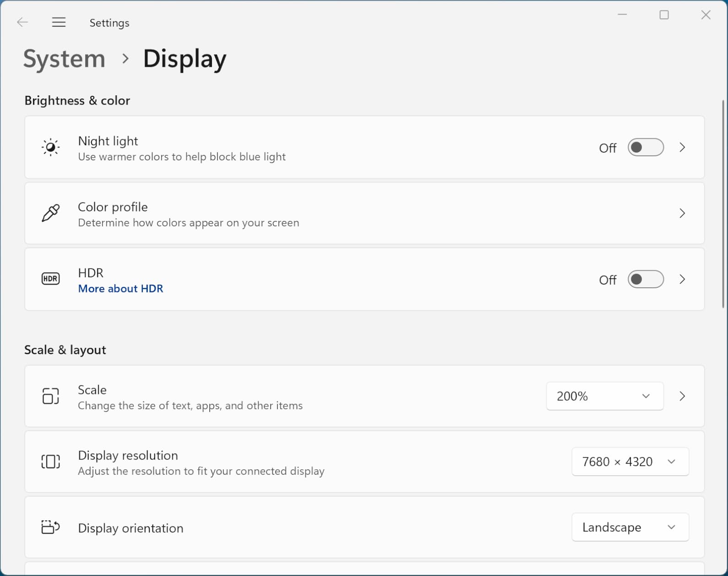Click 'Use warmer colors to help block blue light'
Viewport: 728px width, 576px height.
click(x=182, y=157)
